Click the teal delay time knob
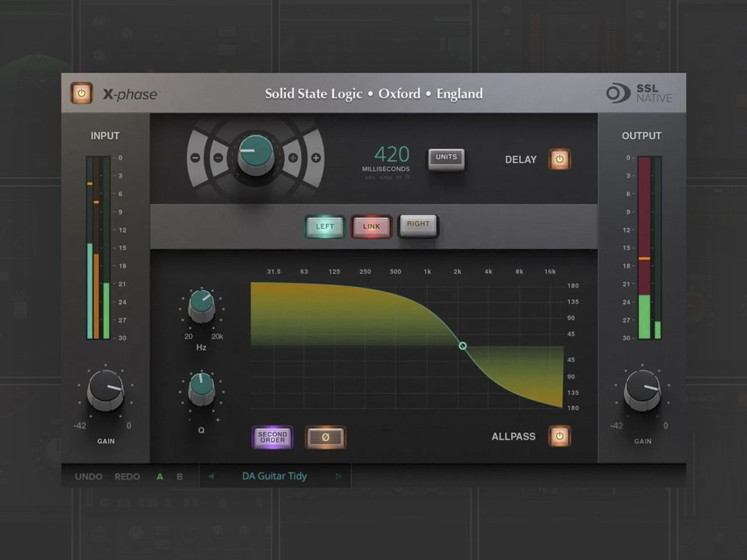747x560 pixels. pyautogui.click(x=256, y=154)
